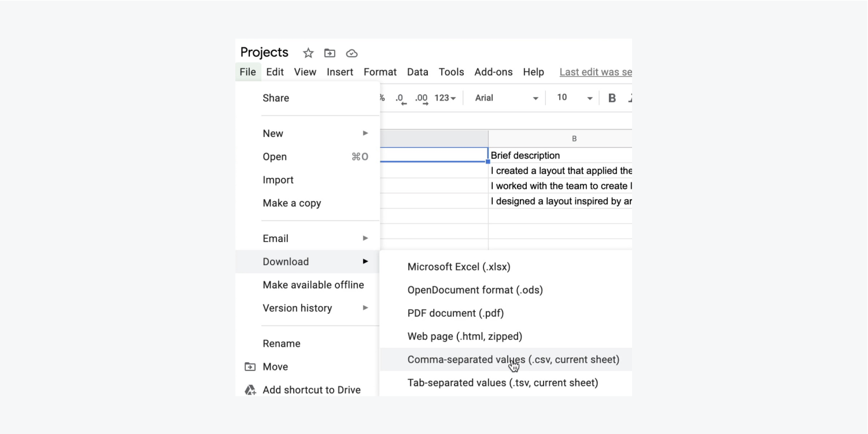
Task: Open the font size 10 dropdown
Action: click(x=574, y=98)
